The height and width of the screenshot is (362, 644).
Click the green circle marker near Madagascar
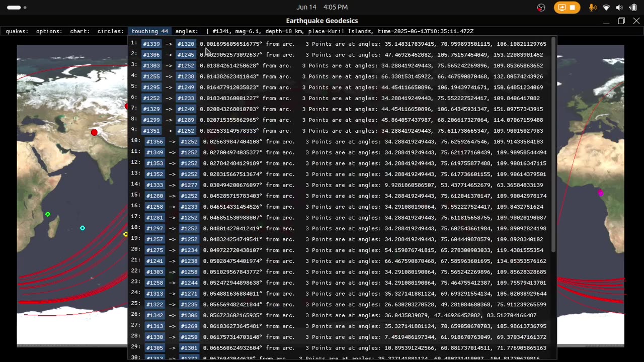pyautogui.click(x=48, y=215)
